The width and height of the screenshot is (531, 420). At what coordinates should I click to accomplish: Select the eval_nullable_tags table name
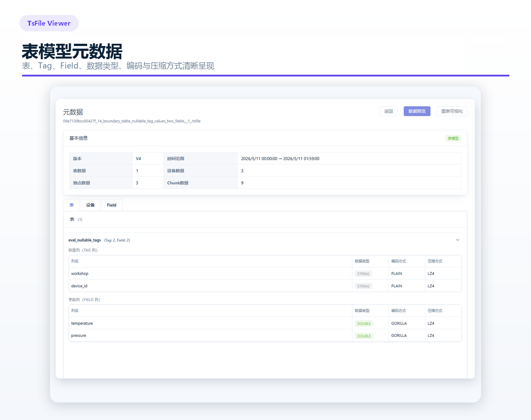click(x=85, y=240)
